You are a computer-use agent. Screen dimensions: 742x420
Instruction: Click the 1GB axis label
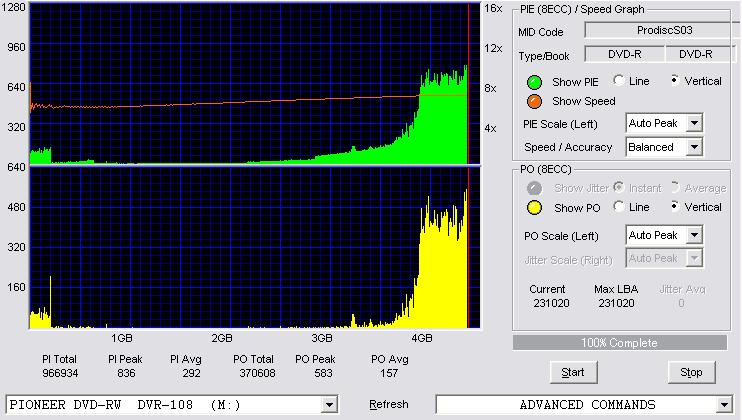(122, 338)
